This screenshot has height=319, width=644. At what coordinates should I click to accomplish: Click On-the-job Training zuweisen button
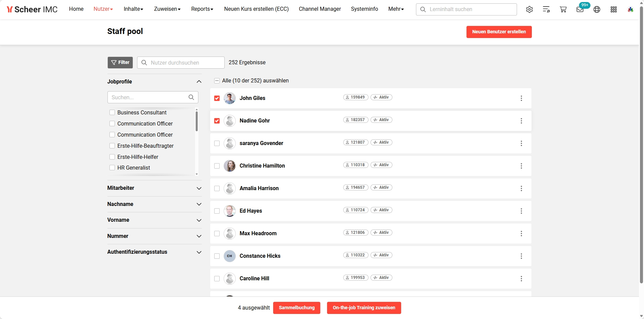pos(364,308)
